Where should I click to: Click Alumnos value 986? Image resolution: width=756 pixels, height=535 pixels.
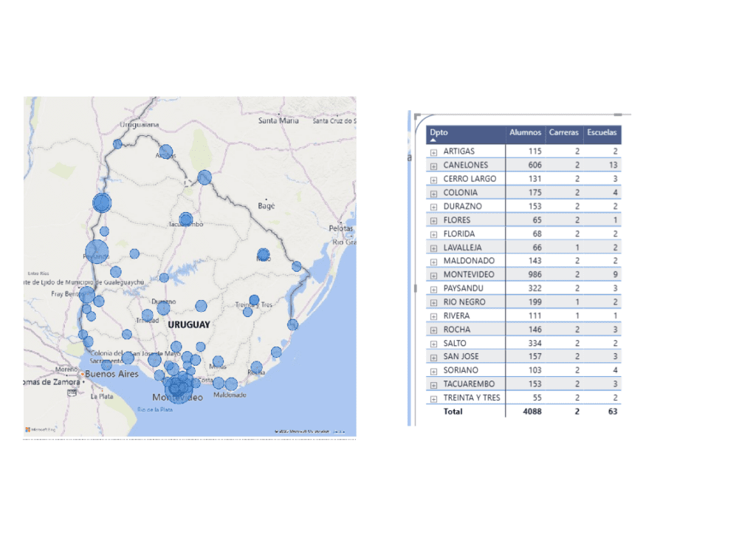(535, 274)
